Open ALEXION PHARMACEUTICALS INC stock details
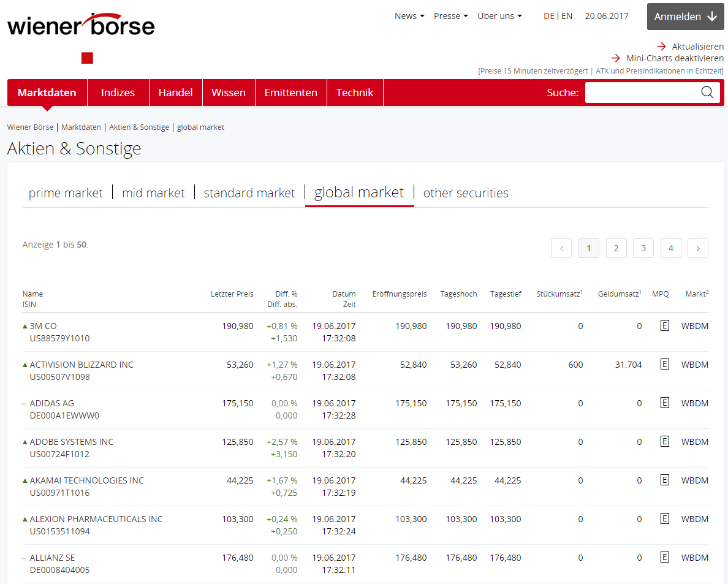 (96, 518)
